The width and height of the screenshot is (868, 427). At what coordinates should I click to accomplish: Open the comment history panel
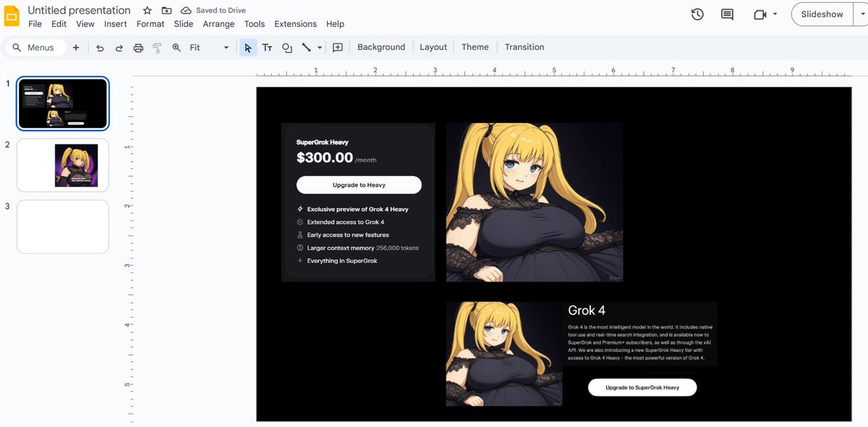coord(726,14)
